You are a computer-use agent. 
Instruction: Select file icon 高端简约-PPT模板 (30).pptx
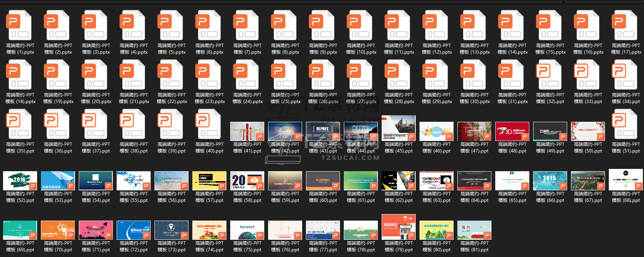tap(473, 75)
